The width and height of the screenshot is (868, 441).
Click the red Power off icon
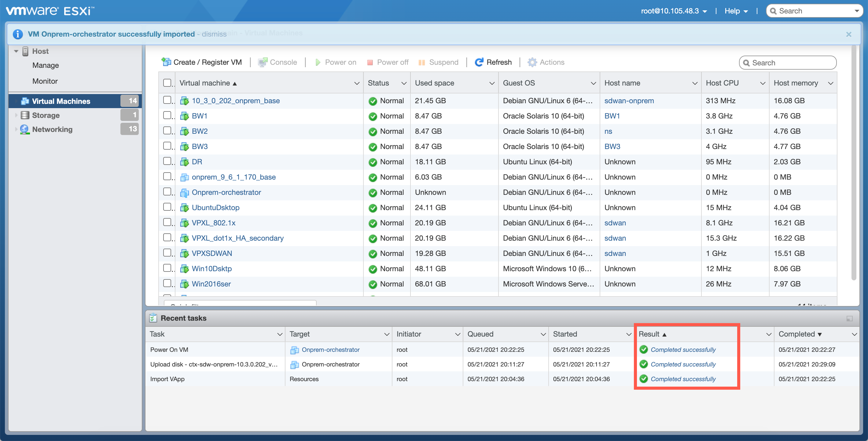(x=370, y=62)
